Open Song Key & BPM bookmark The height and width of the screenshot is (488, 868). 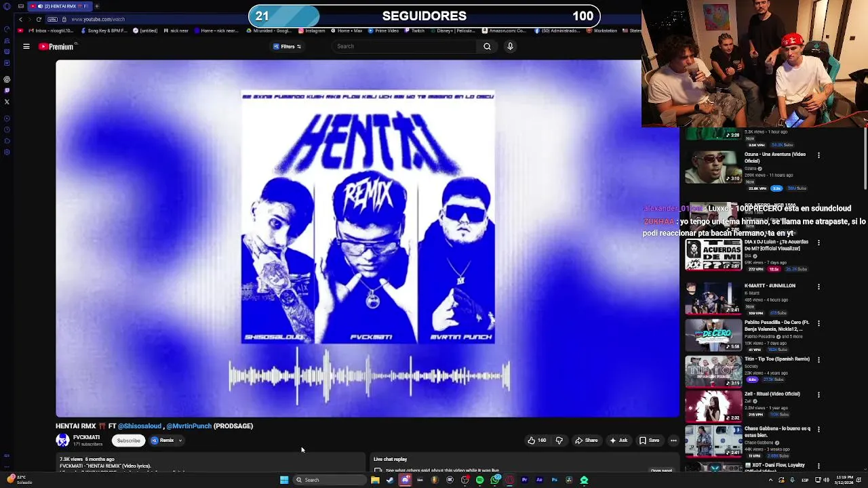pyautogui.click(x=104, y=30)
